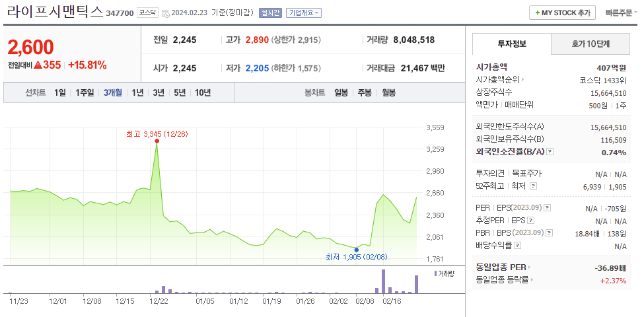Click the 라이프시맨틱스 stock title
Viewport: 644px width, 317px height.
(55, 11)
